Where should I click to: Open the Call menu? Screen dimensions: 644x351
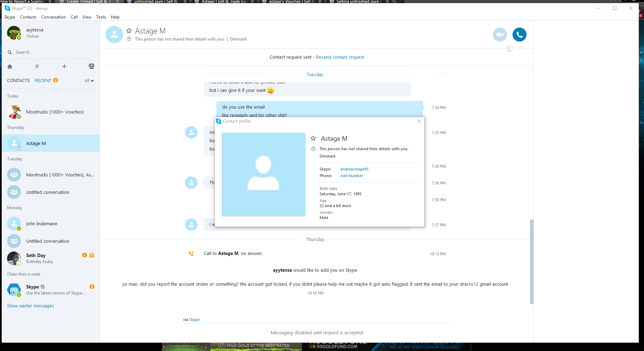(74, 17)
